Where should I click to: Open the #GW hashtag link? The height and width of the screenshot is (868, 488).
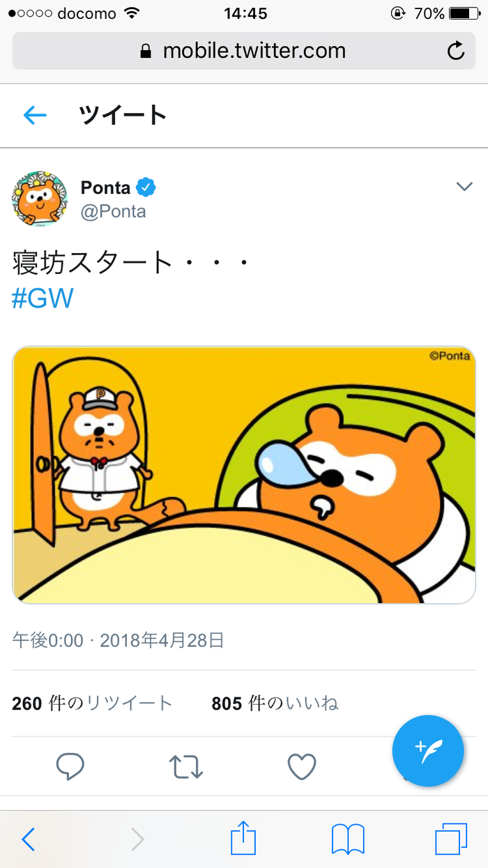tap(43, 298)
